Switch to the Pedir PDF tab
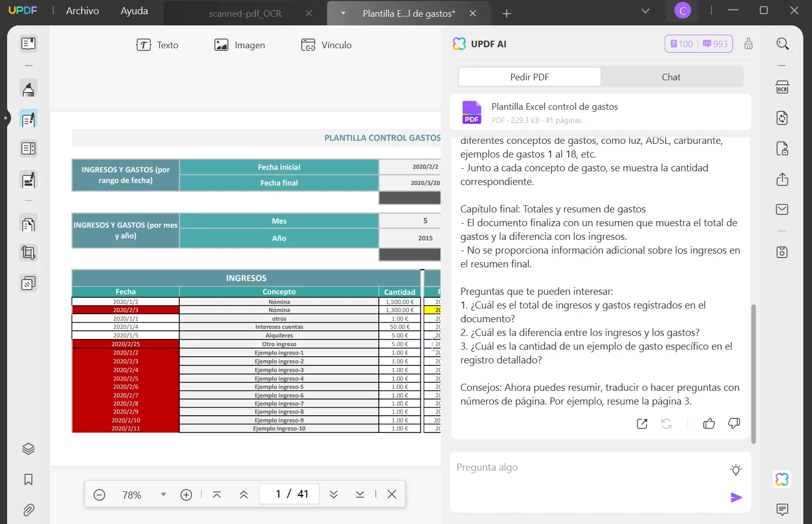The width and height of the screenshot is (812, 524). coord(530,77)
